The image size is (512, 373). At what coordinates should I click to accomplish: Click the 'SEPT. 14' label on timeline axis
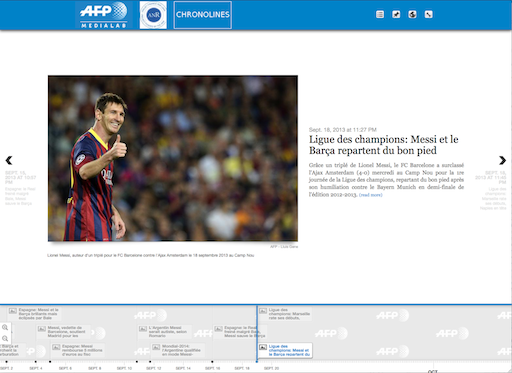[x=183, y=368]
